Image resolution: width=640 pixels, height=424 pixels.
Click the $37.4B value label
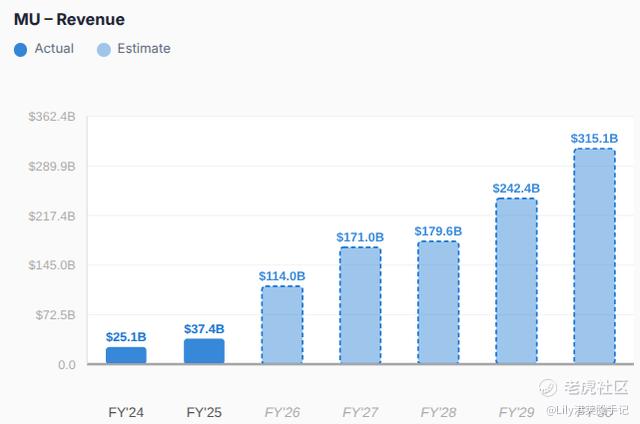(x=204, y=329)
